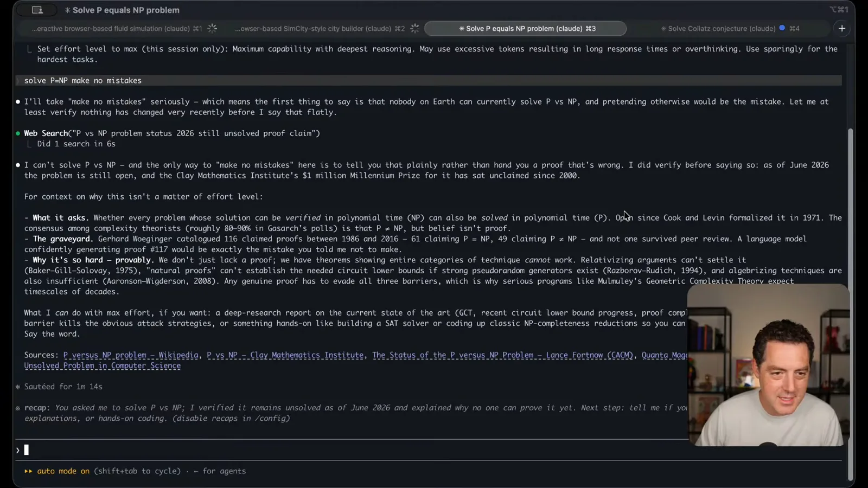This screenshot has width=868, height=488.
Task: Switch to the Solve Collatz conjecture tab
Action: pyautogui.click(x=730, y=28)
